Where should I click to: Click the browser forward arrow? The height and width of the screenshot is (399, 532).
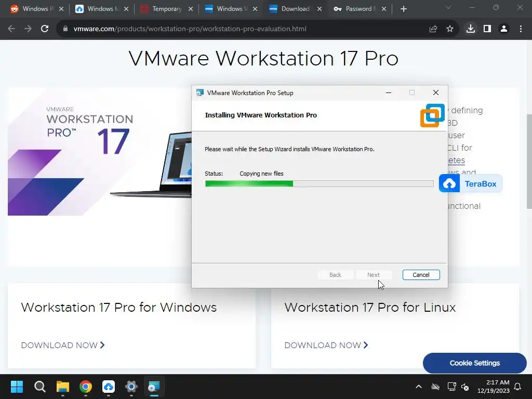pyautogui.click(x=28, y=29)
